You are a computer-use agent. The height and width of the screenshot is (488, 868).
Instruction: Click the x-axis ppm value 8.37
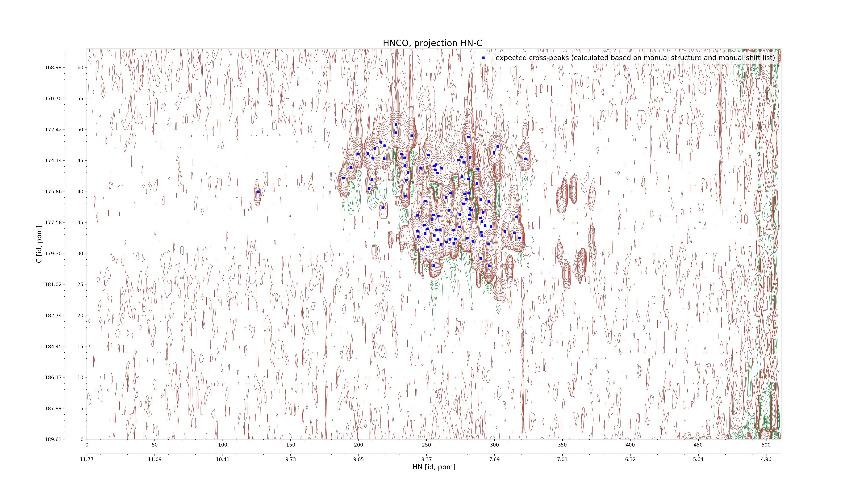click(x=427, y=459)
